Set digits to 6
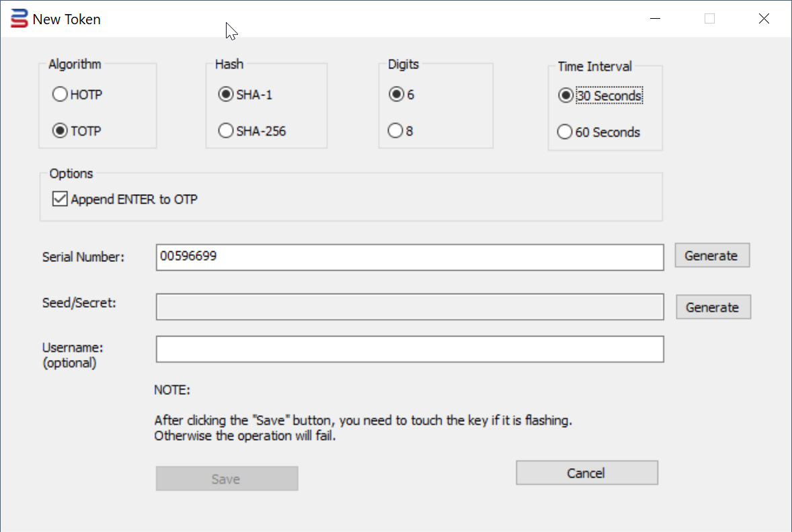The height and width of the screenshot is (532, 792). (x=396, y=95)
